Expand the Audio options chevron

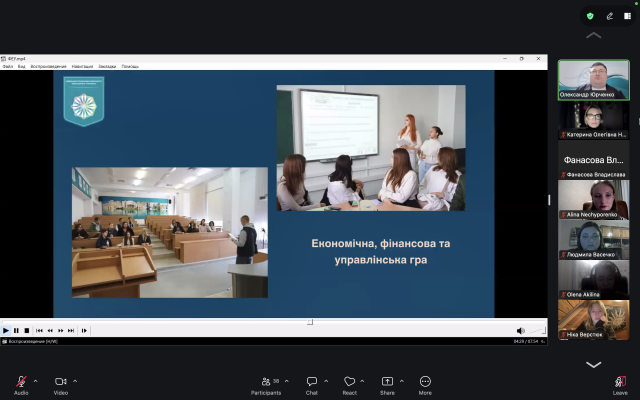[x=35, y=381]
